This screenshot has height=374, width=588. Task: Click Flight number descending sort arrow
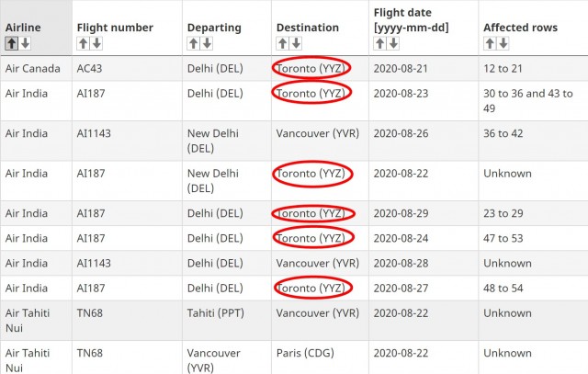point(96,43)
